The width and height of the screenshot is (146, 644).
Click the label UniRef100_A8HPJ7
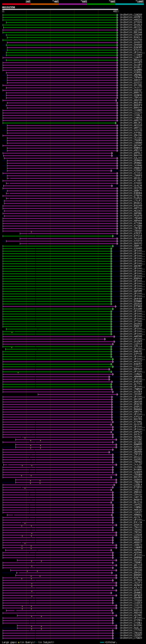coord(131,246)
